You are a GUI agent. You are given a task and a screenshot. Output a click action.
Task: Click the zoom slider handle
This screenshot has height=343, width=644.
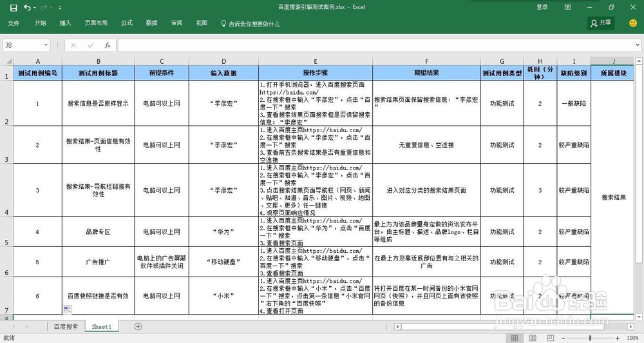590,338
